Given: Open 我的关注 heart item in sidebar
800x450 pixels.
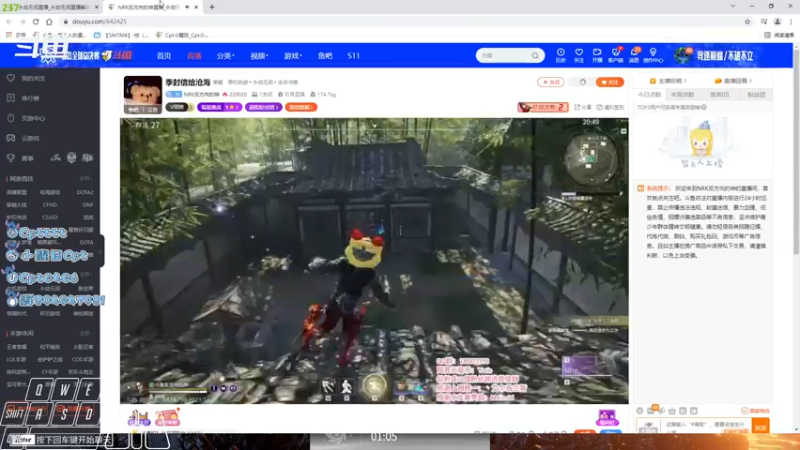Looking at the screenshot, I should point(27,78).
